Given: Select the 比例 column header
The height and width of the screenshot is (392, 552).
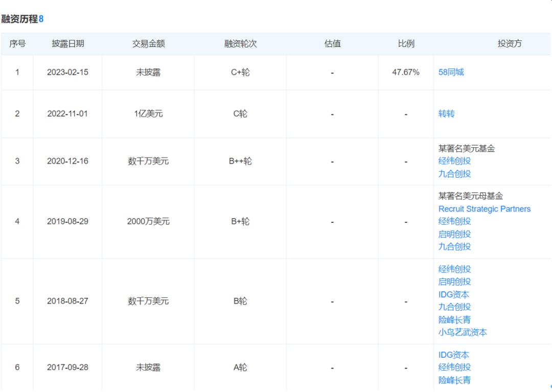Looking at the screenshot, I should [406, 43].
